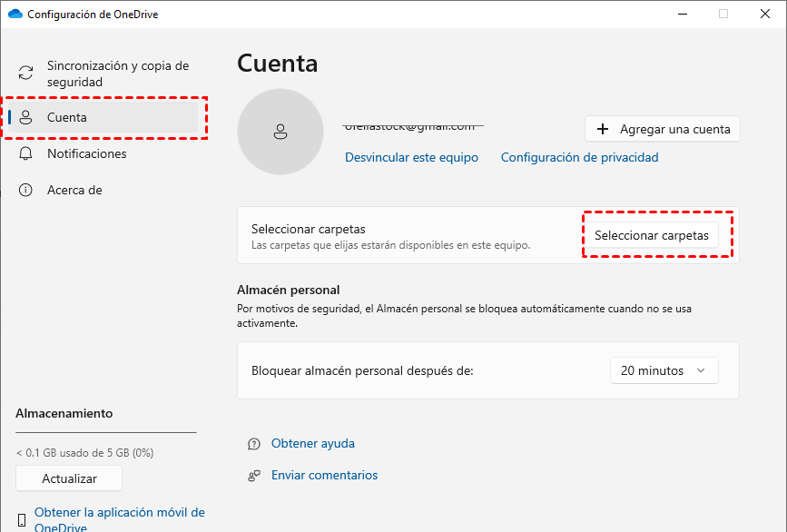Click the sync arrows icon
The image size is (787, 532).
25,73
